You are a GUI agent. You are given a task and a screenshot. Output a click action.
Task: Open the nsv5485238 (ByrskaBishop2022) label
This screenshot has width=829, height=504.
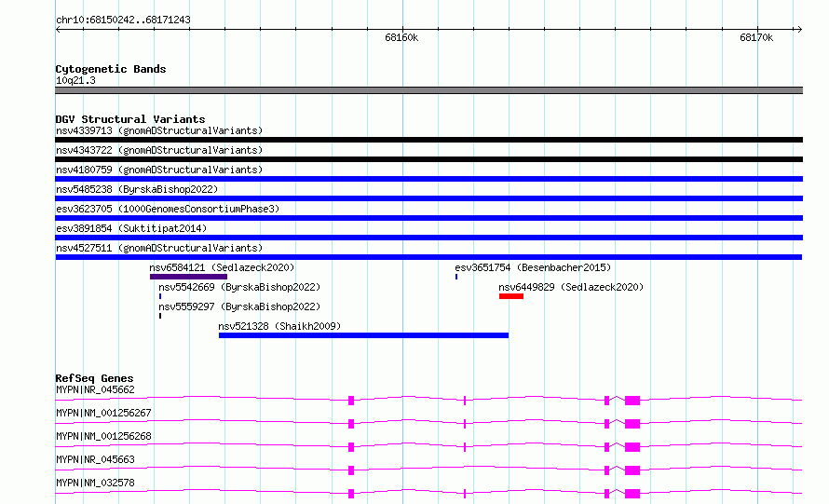(137, 189)
